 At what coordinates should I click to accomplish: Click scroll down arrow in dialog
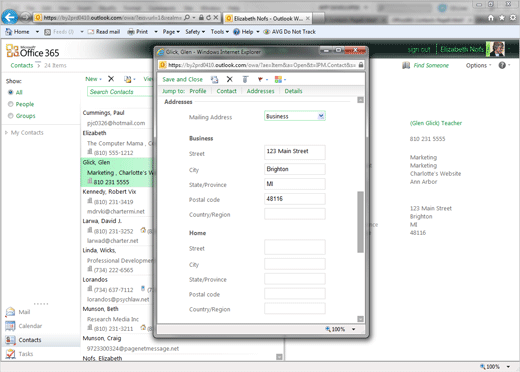coord(360,319)
